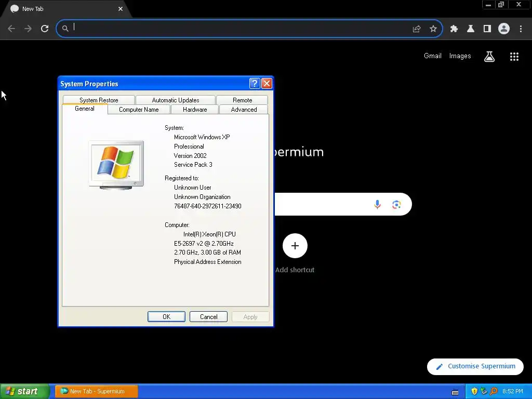This screenshot has width=532, height=399.
Task: Switch to the Automatic Updates tab
Action: (x=176, y=100)
